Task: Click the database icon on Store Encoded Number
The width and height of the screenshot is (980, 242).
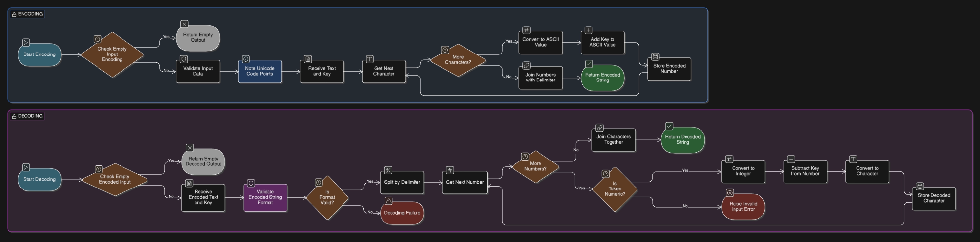Action: tap(655, 57)
